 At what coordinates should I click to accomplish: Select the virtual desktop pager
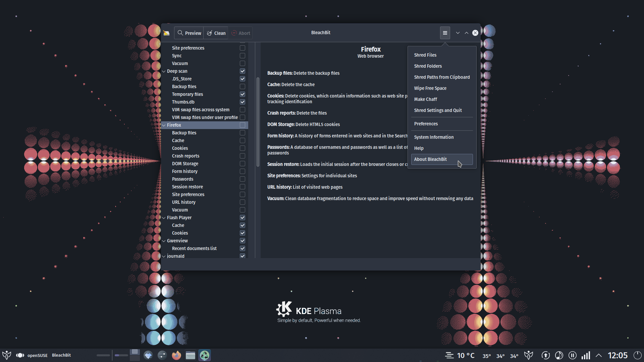(x=135, y=355)
